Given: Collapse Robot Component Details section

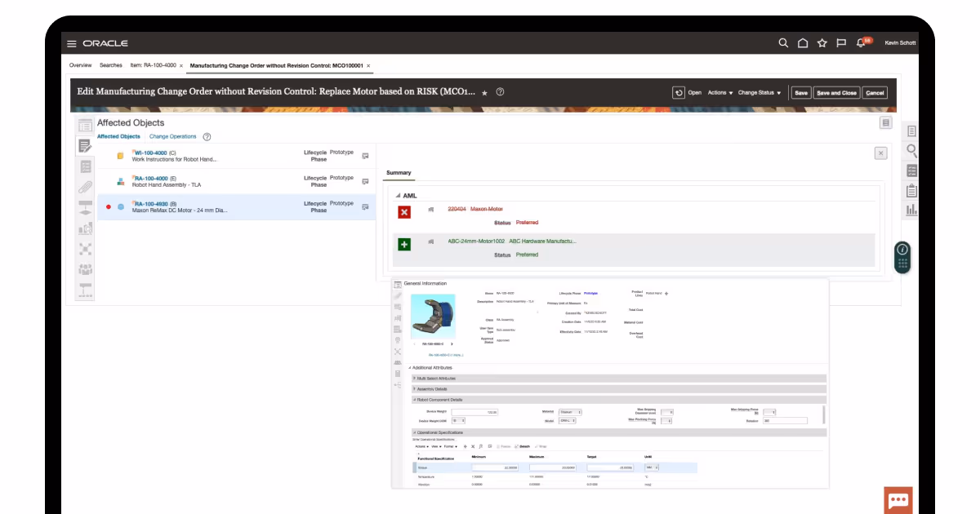Looking at the screenshot, I should click(x=414, y=400).
